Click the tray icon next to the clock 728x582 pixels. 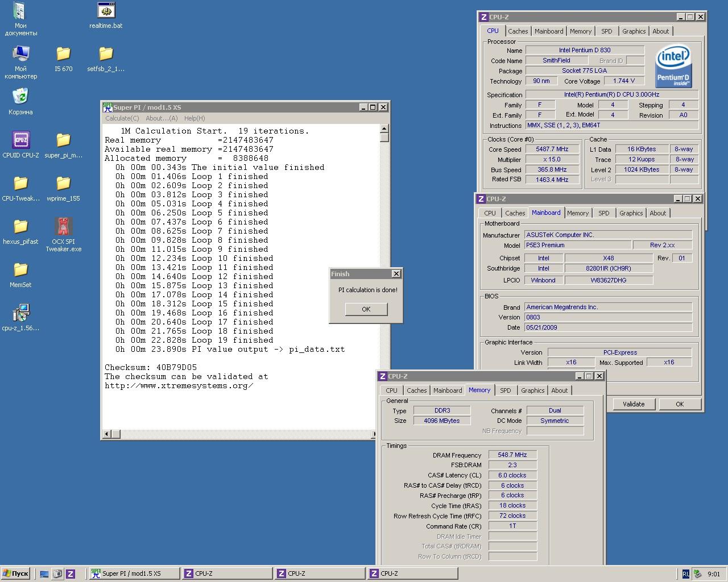coord(697,574)
